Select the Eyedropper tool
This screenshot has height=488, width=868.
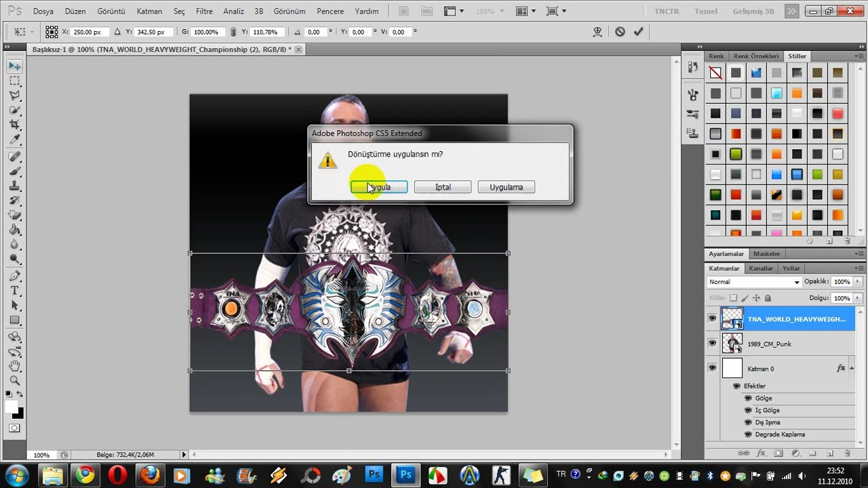click(14, 140)
